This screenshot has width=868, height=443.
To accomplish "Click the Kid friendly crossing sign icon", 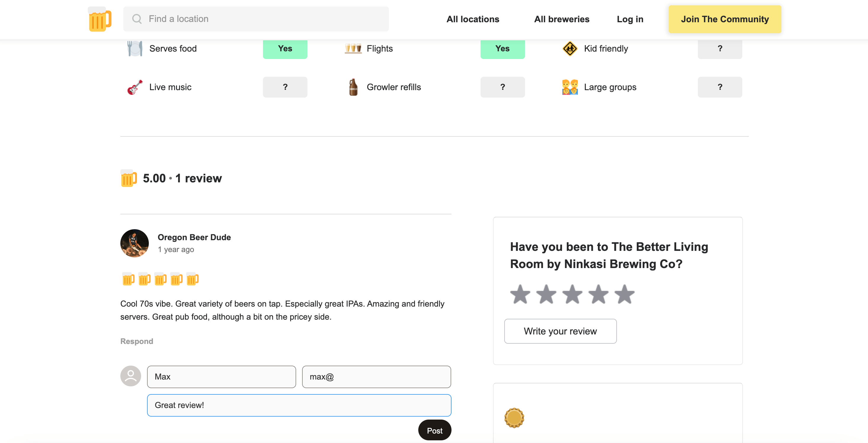I will (570, 49).
